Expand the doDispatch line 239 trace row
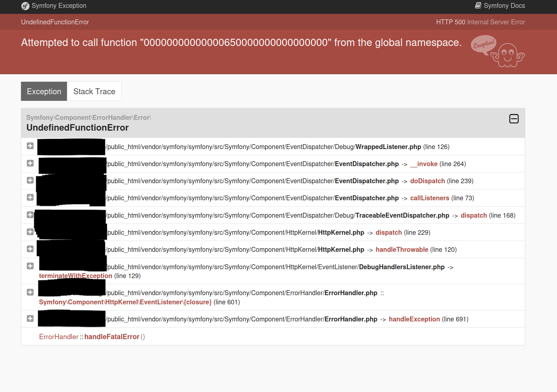 pos(30,180)
